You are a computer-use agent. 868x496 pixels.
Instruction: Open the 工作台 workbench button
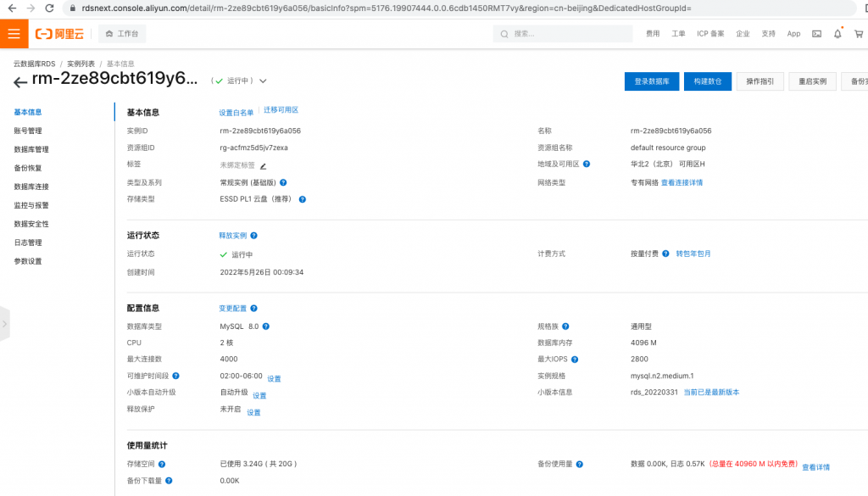tap(122, 34)
